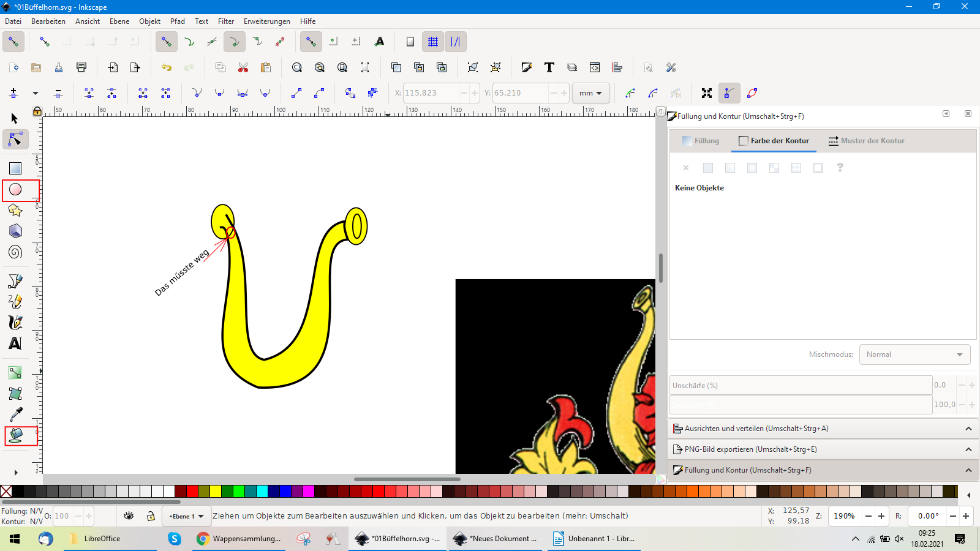Select the ellipse and circle tool
980x551 pixels.
tap(15, 190)
